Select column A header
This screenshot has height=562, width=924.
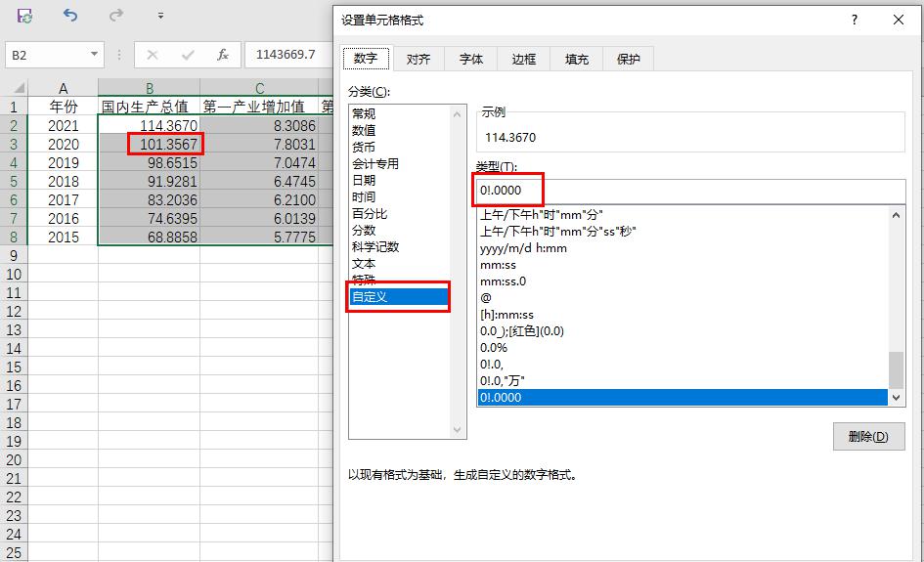click(x=63, y=88)
